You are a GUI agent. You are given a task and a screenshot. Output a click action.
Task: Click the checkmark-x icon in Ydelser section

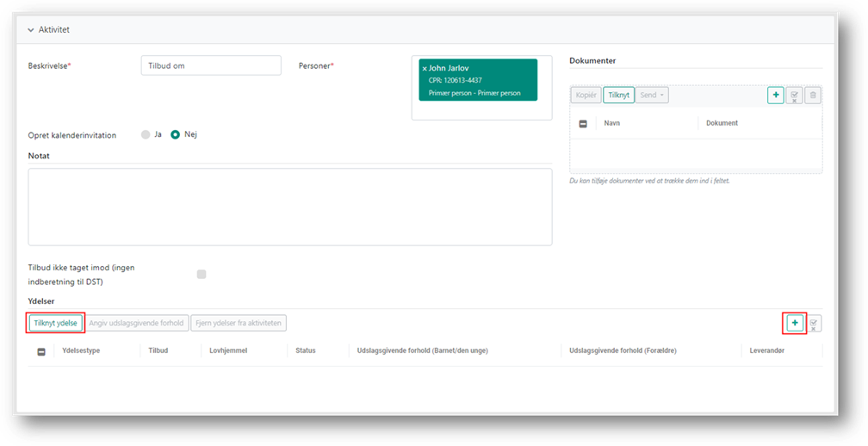coord(814,323)
